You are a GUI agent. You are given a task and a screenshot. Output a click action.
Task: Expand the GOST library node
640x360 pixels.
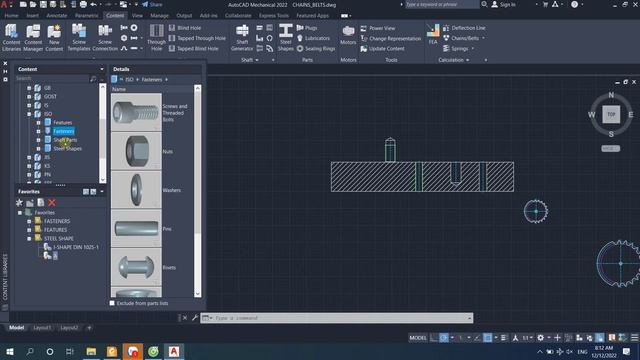[29, 97]
